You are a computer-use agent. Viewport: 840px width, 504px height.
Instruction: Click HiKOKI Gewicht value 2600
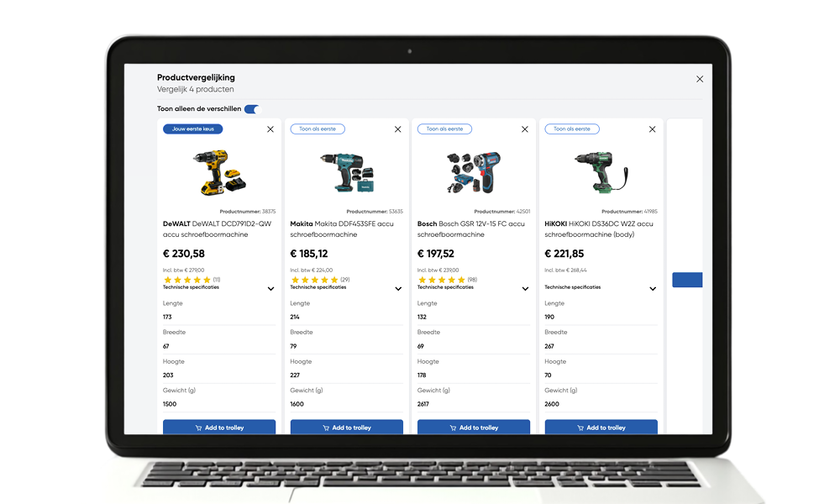tap(552, 404)
